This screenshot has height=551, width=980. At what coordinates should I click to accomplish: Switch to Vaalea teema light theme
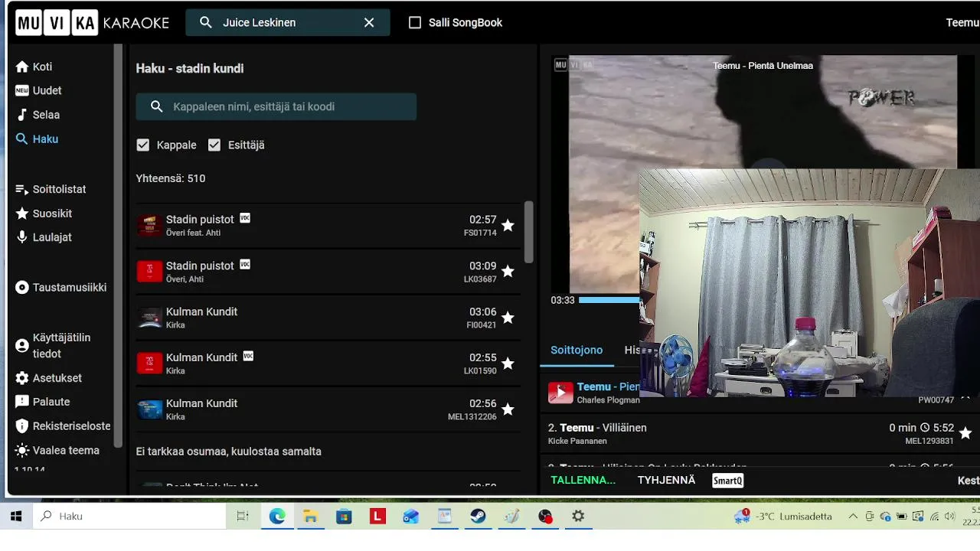(x=57, y=451)
